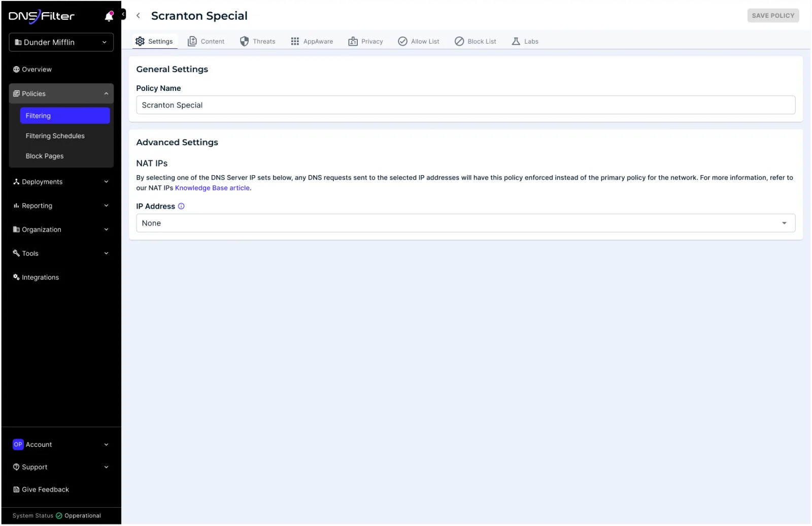
Task: Switch to the Privacy tab
Action: tap(366, 42)
